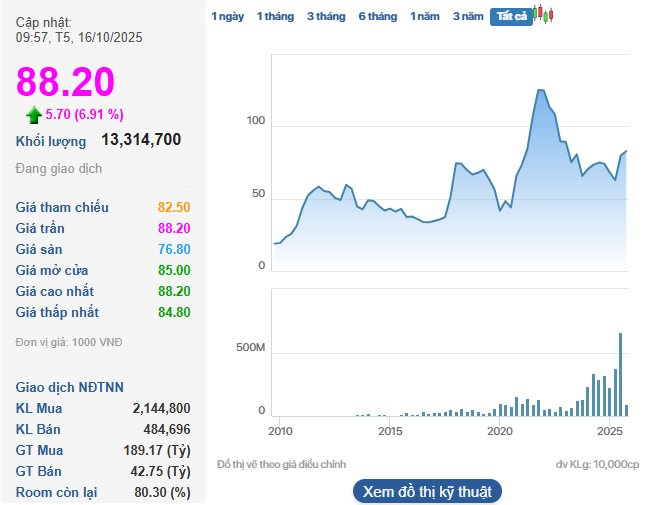Click the 'Đang giao dịch' status text
Screen dimensions: 647x505
59,168
